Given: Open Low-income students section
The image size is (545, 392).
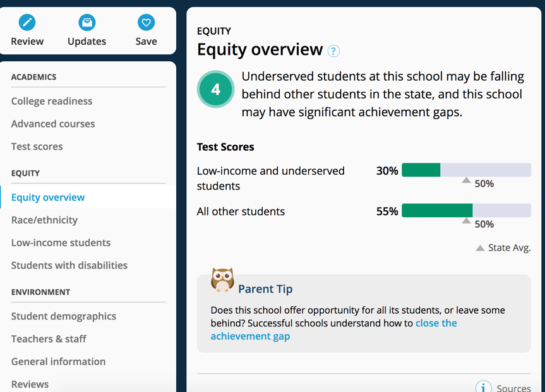Looking at the screenshot, I should [61, 242].
